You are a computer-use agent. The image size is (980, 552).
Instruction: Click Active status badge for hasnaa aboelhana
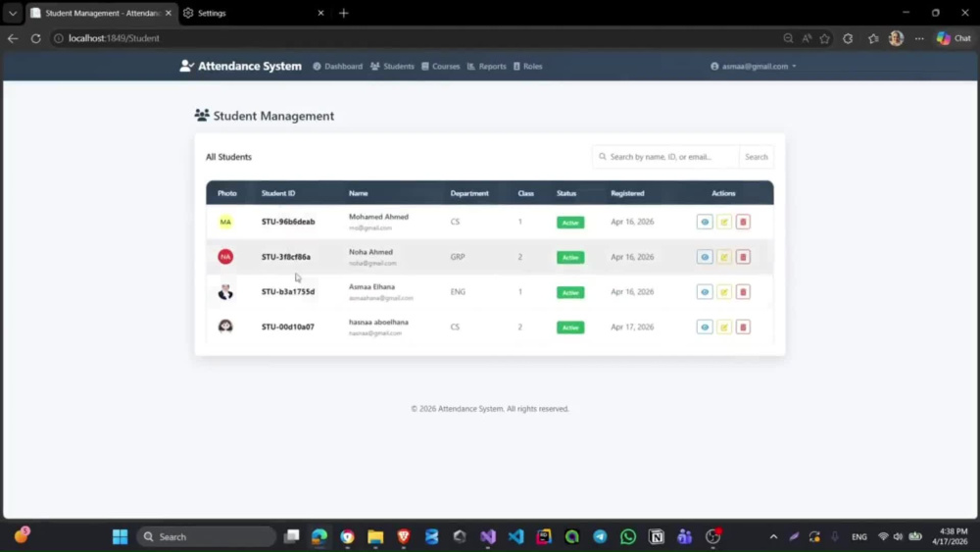570,327
